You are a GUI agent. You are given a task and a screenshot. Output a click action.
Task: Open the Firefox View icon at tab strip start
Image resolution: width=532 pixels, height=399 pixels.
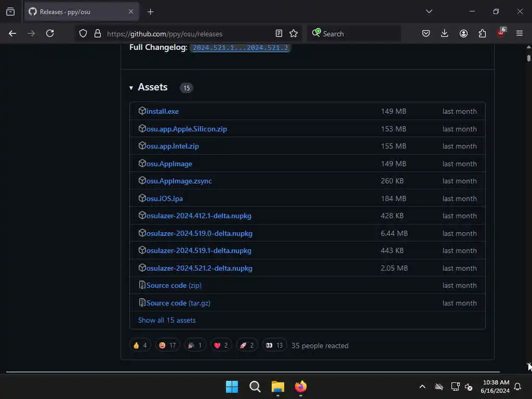[x=10, y=12]
